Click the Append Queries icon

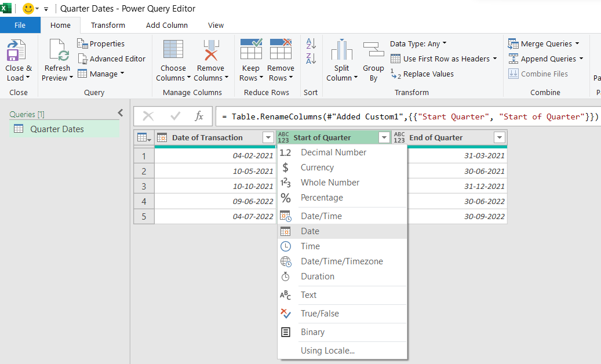click(513, 59)
